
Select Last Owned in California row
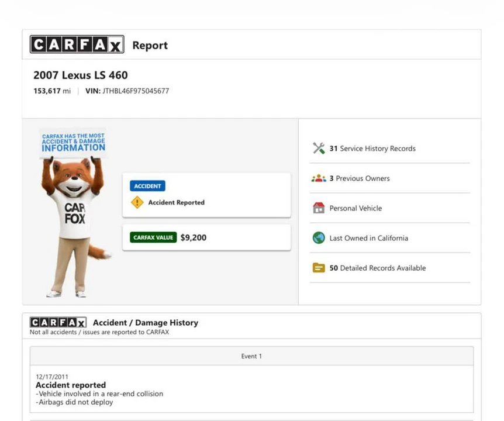tap(390, 238)
